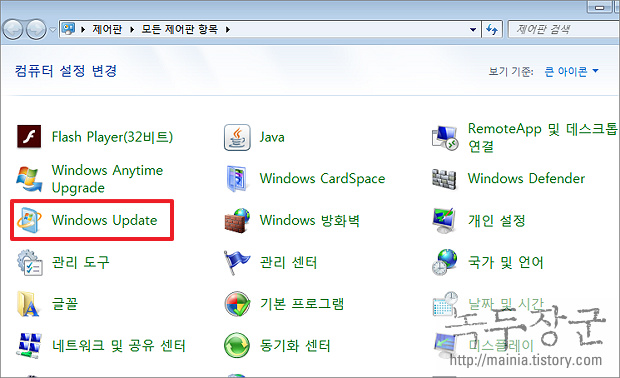The width and height of the screenshot is (620, 378).
Task: Go forward with the Forward arrow button
Action: click(x=36, y=29)
